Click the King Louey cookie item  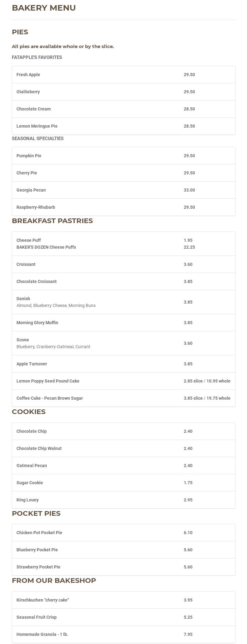click(x=27, y=500)
